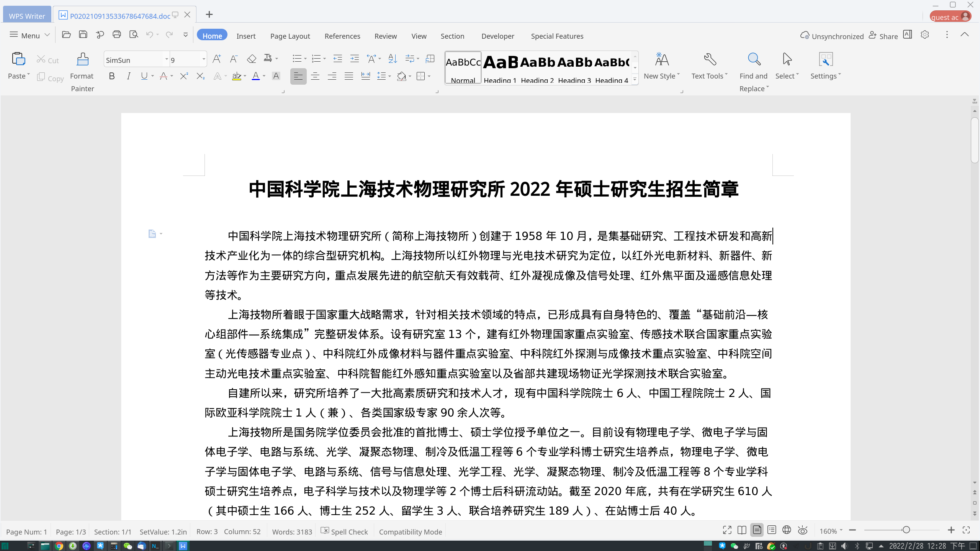Image resolution: width=980 pixels, height=551 pixels.
Task: Open the font size dropdown
Action: [203, 59]
